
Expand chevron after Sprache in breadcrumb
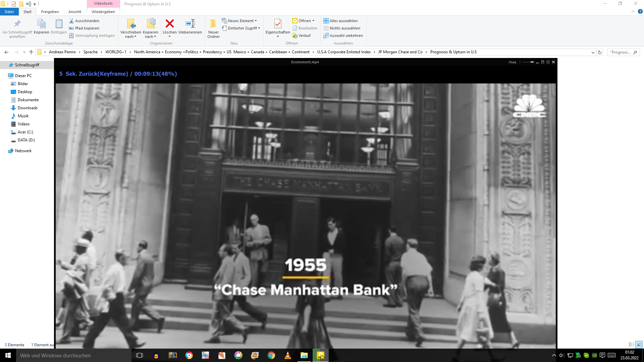coord(101,52)
